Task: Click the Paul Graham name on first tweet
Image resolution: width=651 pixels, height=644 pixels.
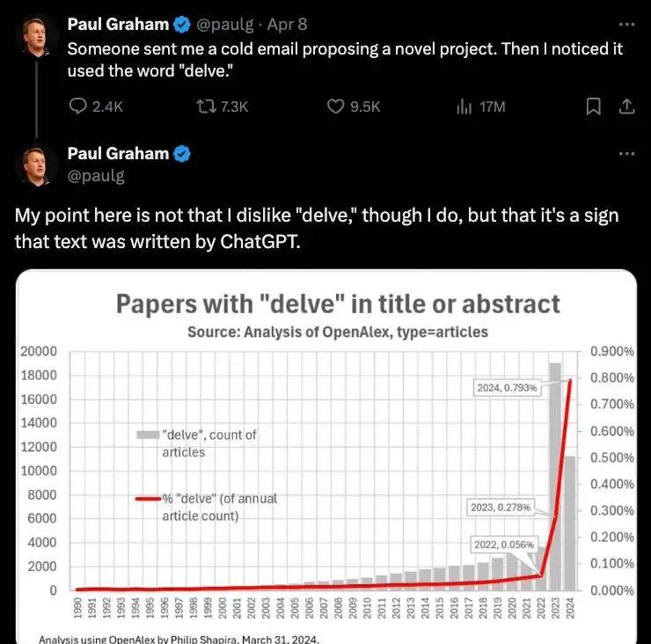Action: (118, 25)
